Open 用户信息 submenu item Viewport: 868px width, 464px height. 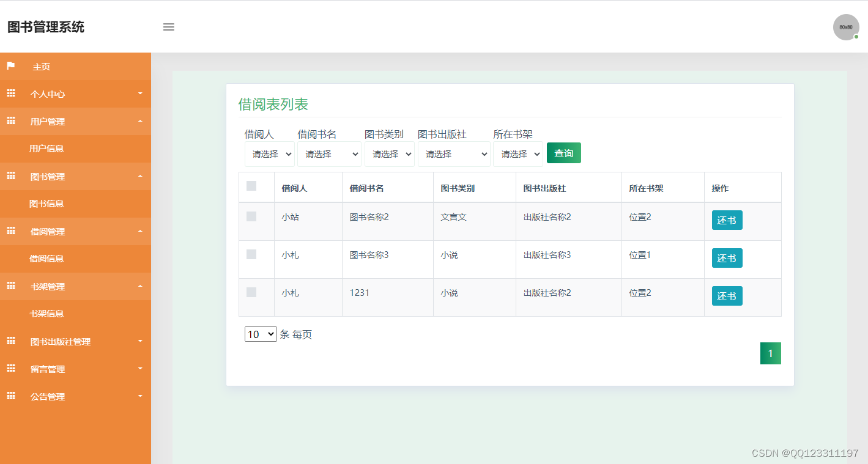coord(46,149)
